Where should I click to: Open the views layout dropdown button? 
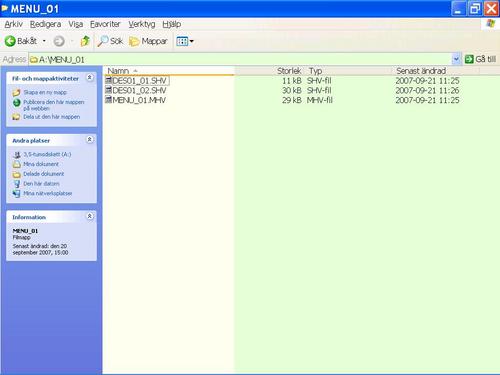[185, 41]
